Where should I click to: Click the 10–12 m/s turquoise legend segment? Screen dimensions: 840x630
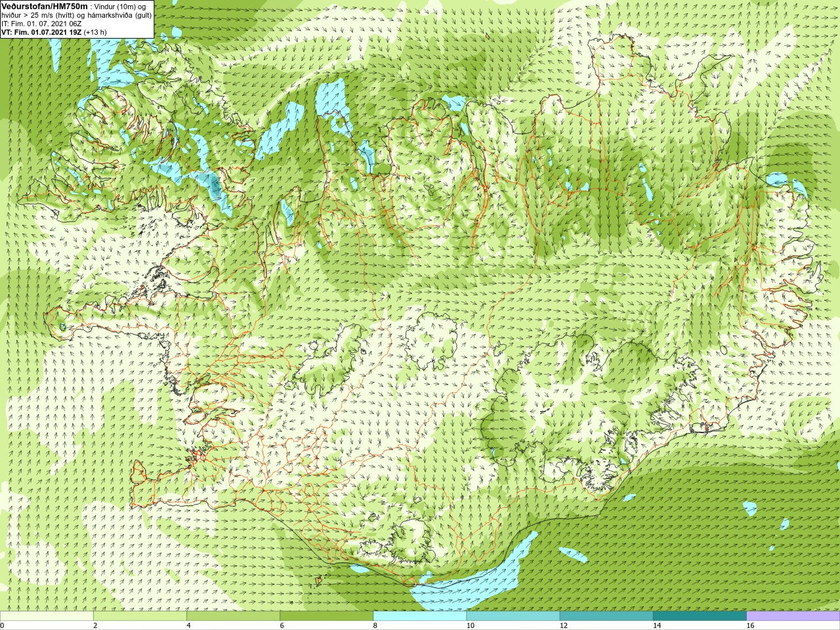(x=513, y=616)
